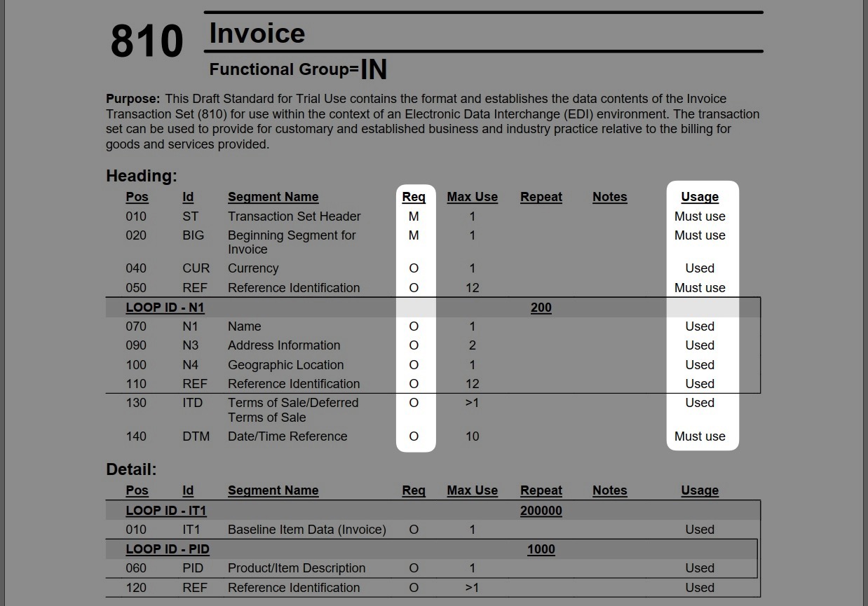Image resolution: width=868 pixels, height=606 pixels.
Task: Click the "Heading:" section label
Action: [x=142, y=176]
